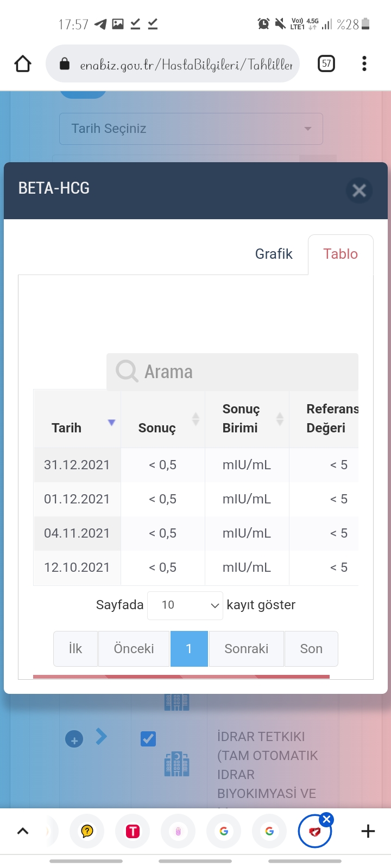Open the tab switcher showing 57 tabs
The height and width of the screenshot is (868, 391).
(x=326, y=64)
